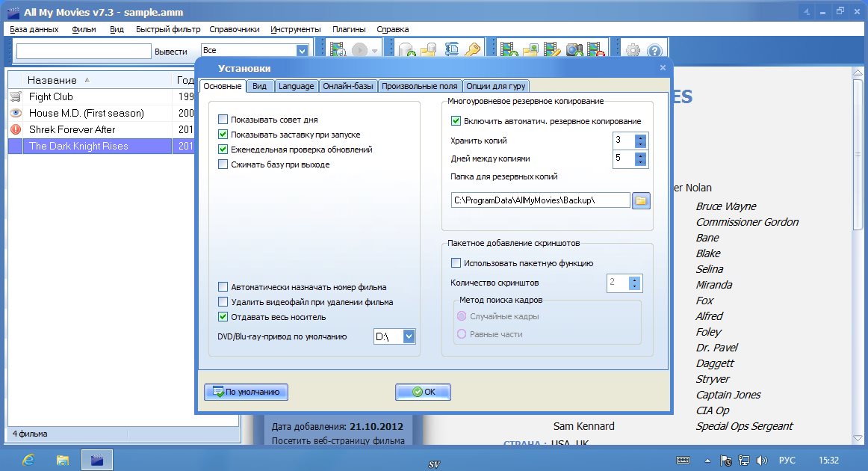Image resolution: width=868 pixels, height=471 pixels.
Task: Open Internet Explorer from taskbar
Action: point(28,460)
